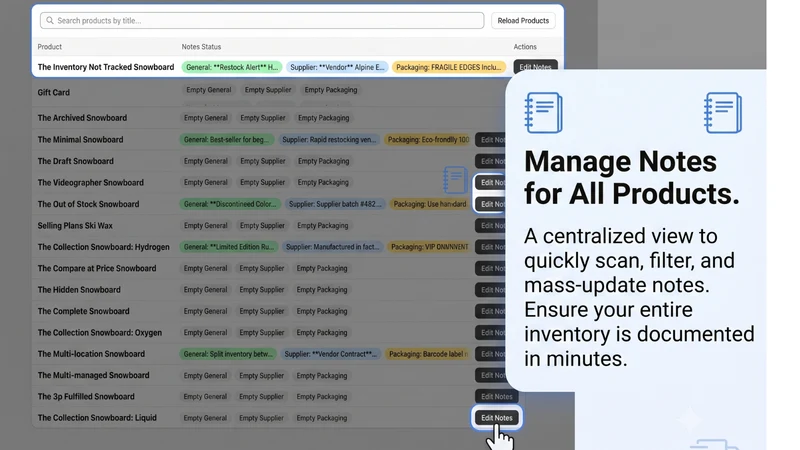This screenshot has height=450, width=800.
Task: Click Packaging: Eco-friendly badge
Action: click(x=428, y=139)
